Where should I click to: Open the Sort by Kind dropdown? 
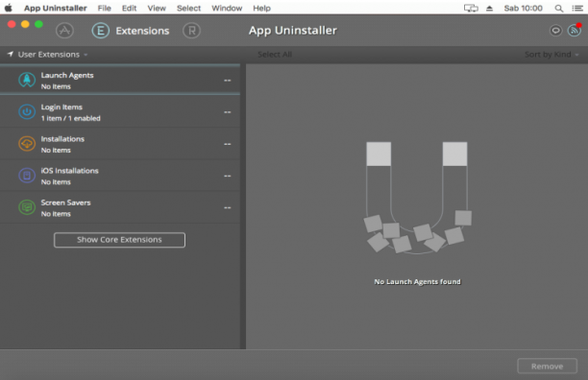[551, 55]
